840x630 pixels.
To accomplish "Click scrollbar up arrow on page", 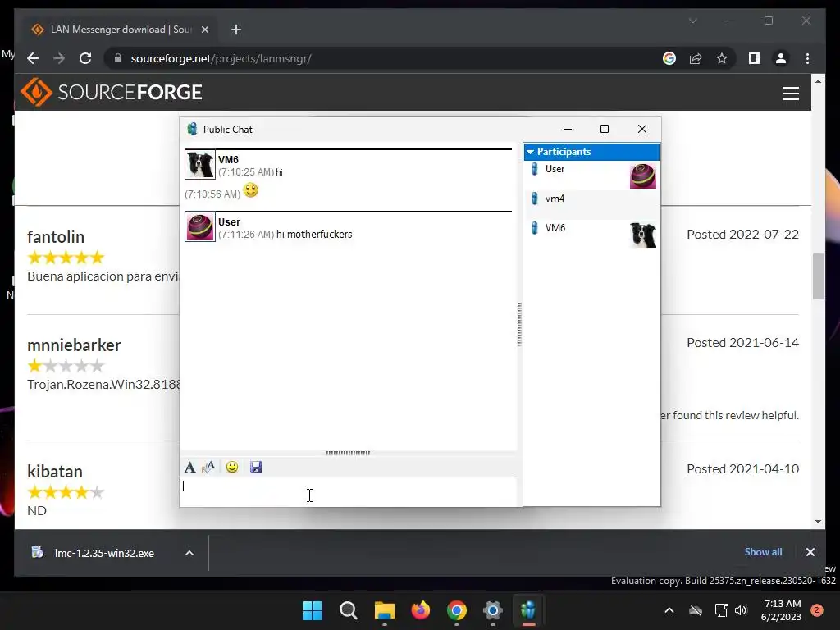I will point(818,81).
